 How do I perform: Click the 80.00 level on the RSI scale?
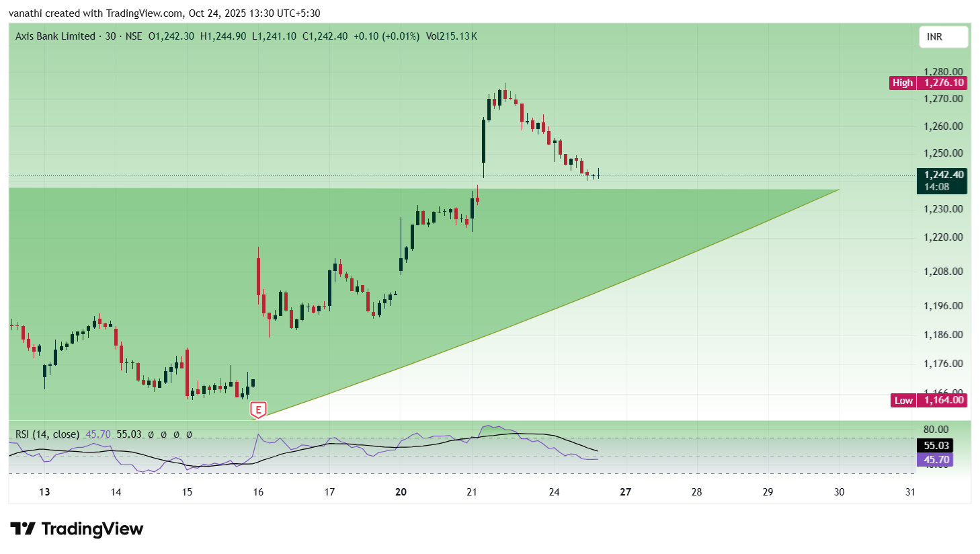click(936, 429)
